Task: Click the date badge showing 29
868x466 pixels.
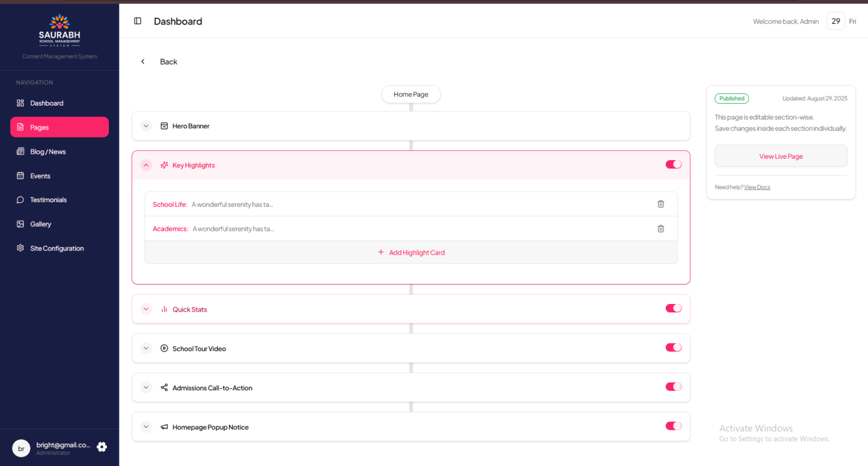Action: pos(836,21)
